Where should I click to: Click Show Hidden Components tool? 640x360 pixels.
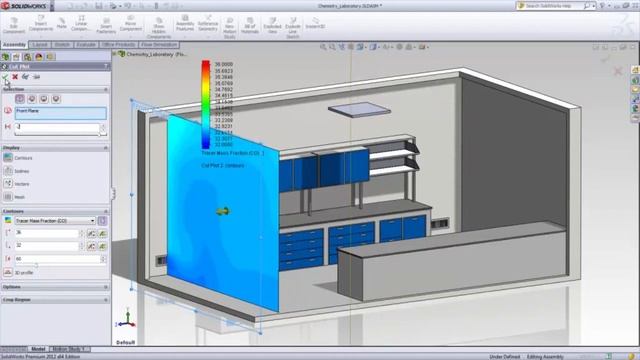pyautogui.click(x=159, y=28)
